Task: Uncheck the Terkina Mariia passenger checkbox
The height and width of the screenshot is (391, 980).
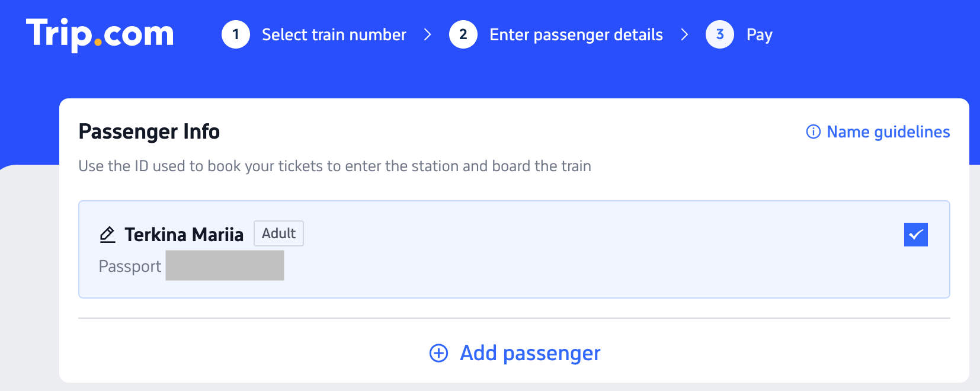Action: coord(916,235)
